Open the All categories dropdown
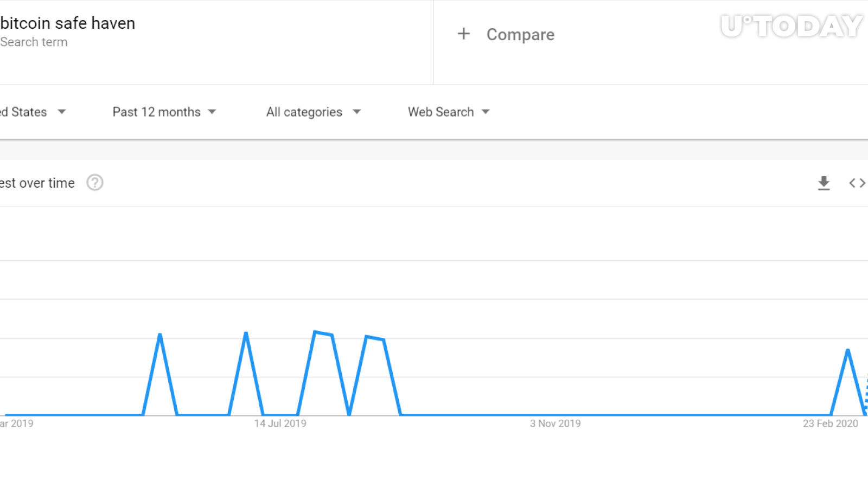Image resolution: width=868 pixels, height=488 pixels. [x=313, y=112]
